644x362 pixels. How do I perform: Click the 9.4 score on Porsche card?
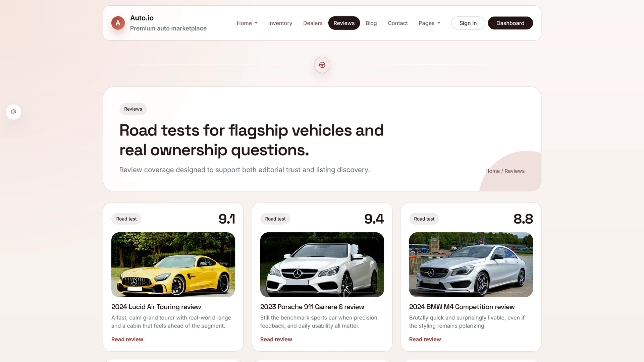click(374, 219)
